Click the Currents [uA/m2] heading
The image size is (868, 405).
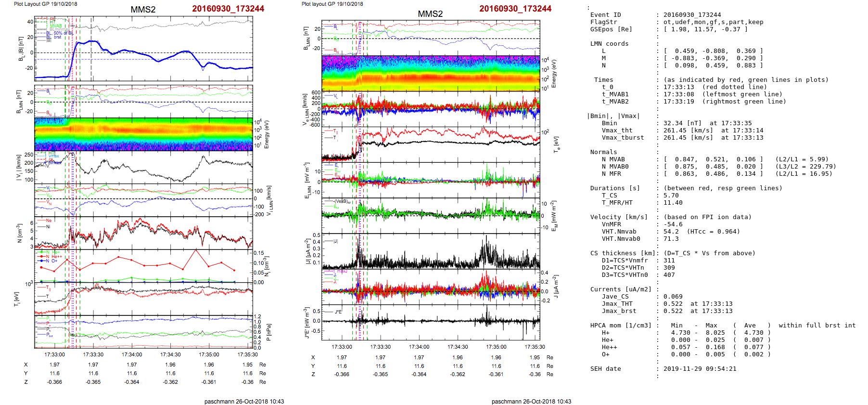(x=621, y=289)
